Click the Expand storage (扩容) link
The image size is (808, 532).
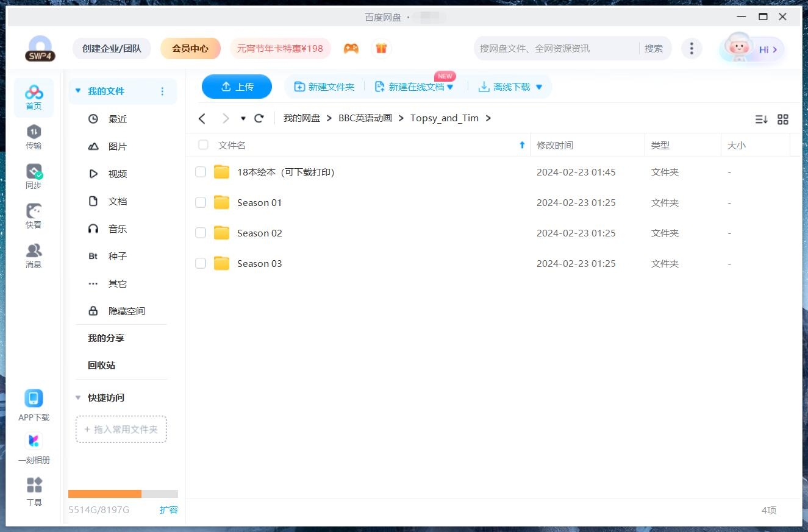[x=168, y=509]
